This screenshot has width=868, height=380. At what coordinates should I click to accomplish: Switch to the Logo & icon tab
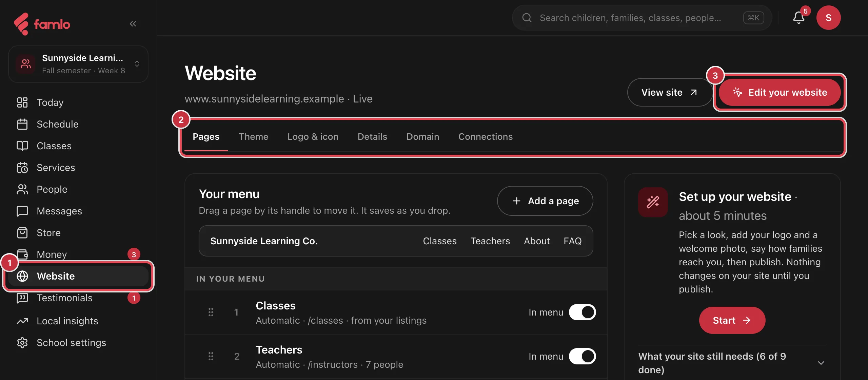(x=313, y=137)
